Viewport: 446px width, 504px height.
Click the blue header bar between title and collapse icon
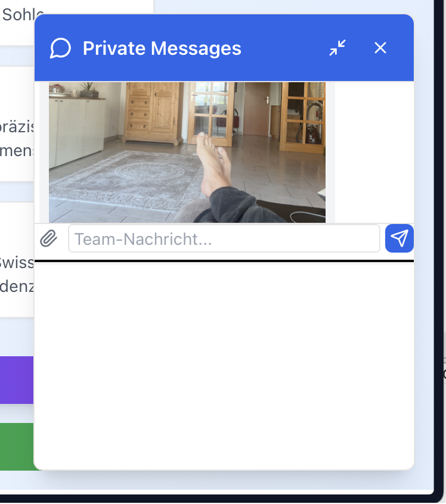[283, 48]
